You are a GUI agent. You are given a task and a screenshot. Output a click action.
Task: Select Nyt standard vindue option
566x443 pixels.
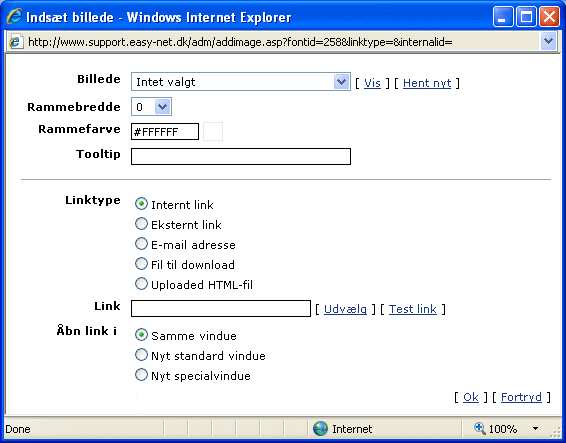tap(141, 355)
